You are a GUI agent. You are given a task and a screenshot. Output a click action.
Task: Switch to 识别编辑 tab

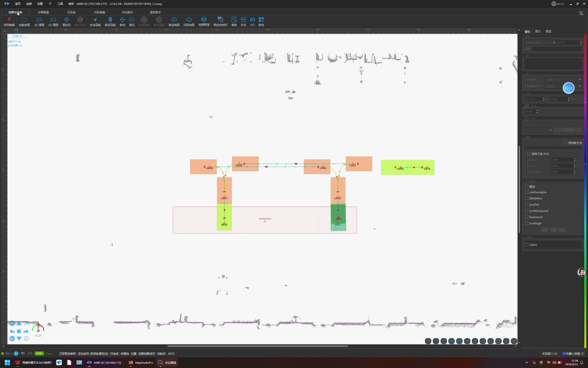pos(99,12)
